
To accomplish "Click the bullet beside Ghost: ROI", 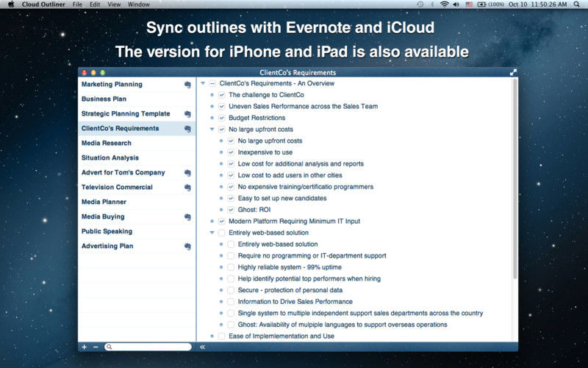I will (221, 210).
